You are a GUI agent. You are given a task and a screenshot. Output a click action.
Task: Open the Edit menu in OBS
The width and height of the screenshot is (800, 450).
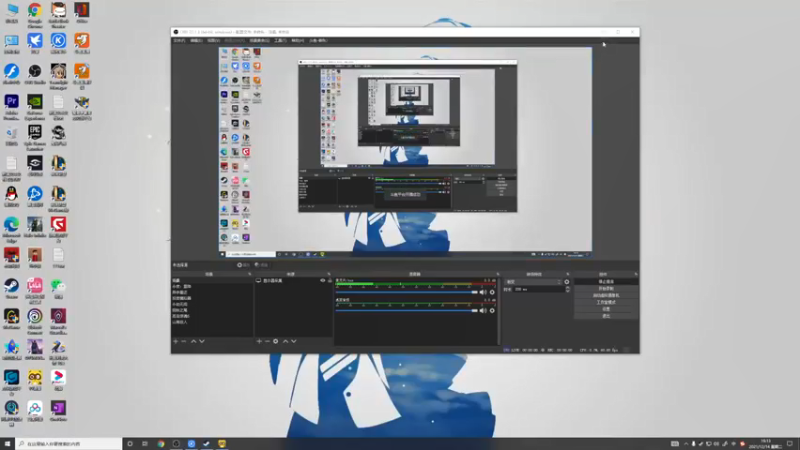click(196, 40)
